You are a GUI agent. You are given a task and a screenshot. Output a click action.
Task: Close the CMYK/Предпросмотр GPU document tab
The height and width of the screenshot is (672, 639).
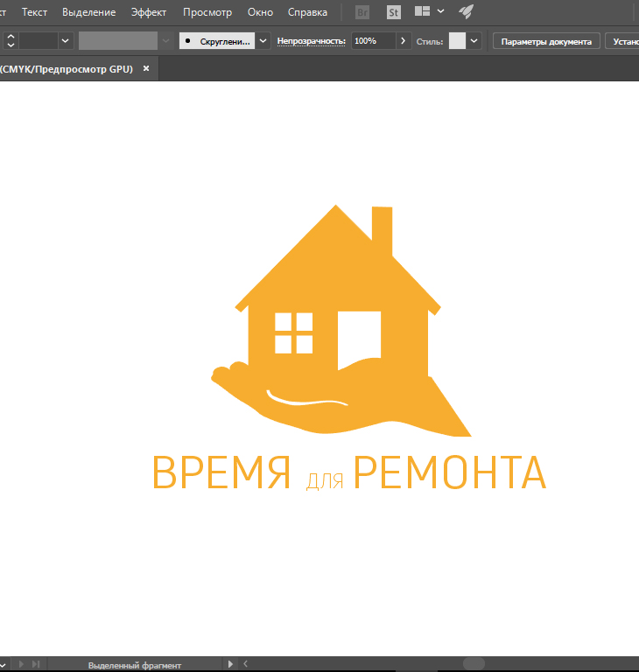pos(146,68)
